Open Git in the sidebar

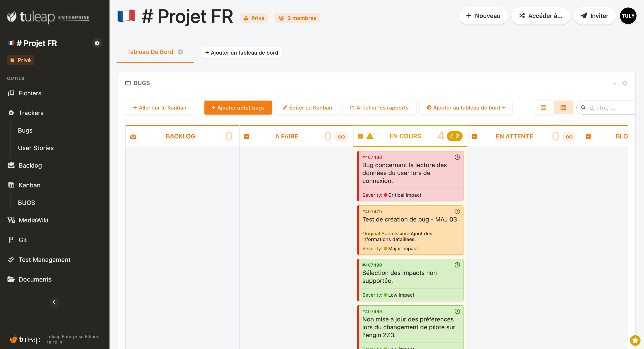pyautogui.click(x=23, y=240)
